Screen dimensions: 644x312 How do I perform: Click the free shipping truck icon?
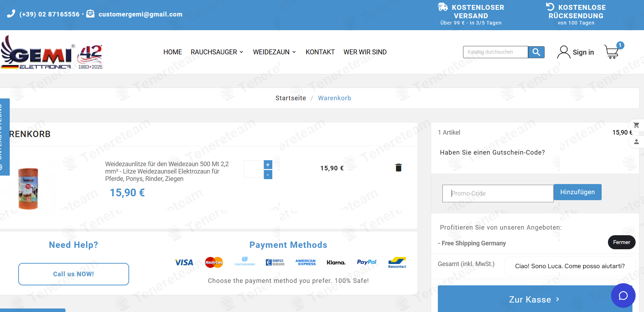coord(443,7)
